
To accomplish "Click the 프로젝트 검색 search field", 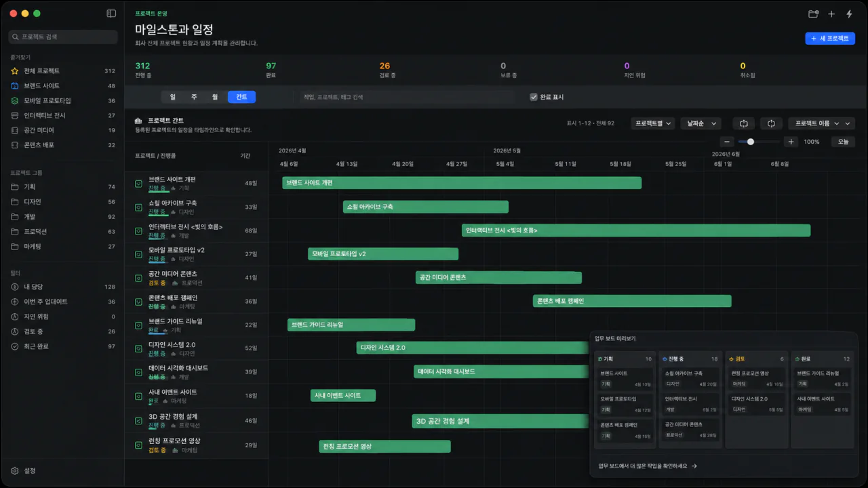I will [63, 37].
